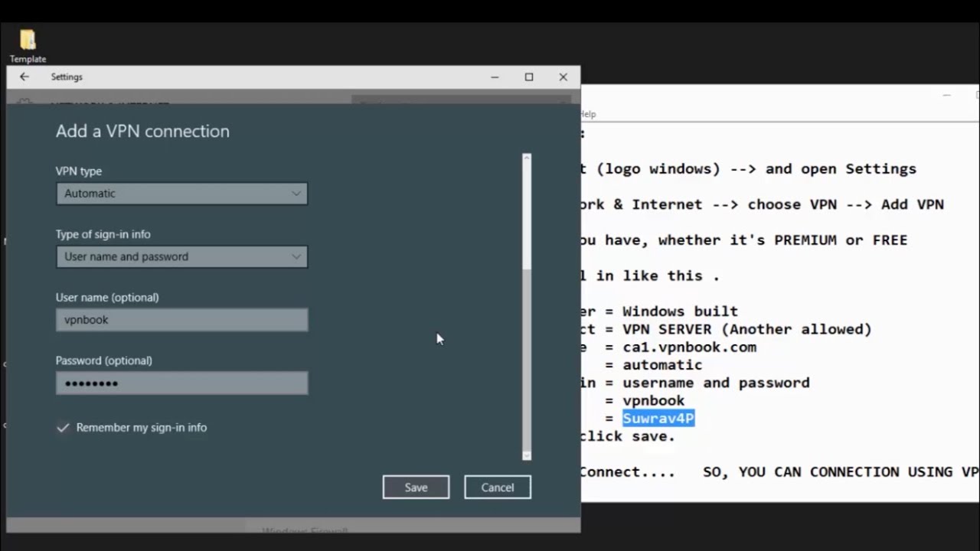Open the VPN type dropdown showing Automatic
The height and width of the screenshot is (551, 980).
pos(181,194)
